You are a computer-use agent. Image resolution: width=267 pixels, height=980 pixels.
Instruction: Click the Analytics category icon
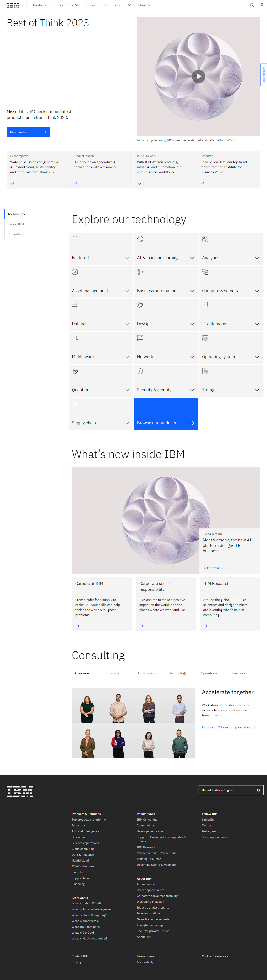pos(205,239)
